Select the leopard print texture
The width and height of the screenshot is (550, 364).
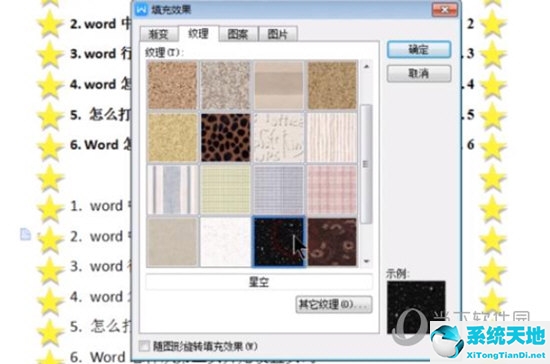pyautogui.click(x=226, y=137)
